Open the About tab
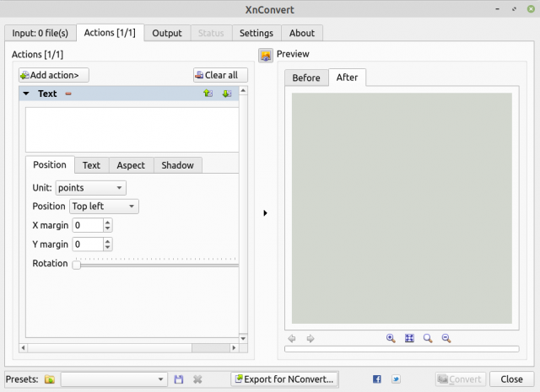Image resolution: width=540 pixels, height=392 pixels. (302, 33)
